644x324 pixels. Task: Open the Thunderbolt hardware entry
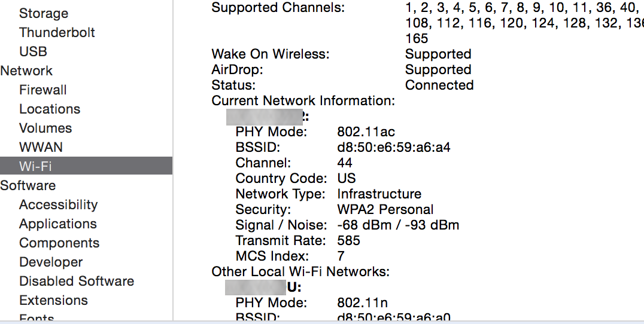57,32
